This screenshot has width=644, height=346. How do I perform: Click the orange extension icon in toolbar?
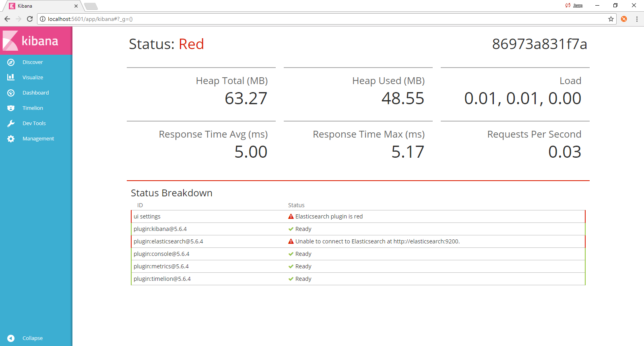click(x=624, y=19)
